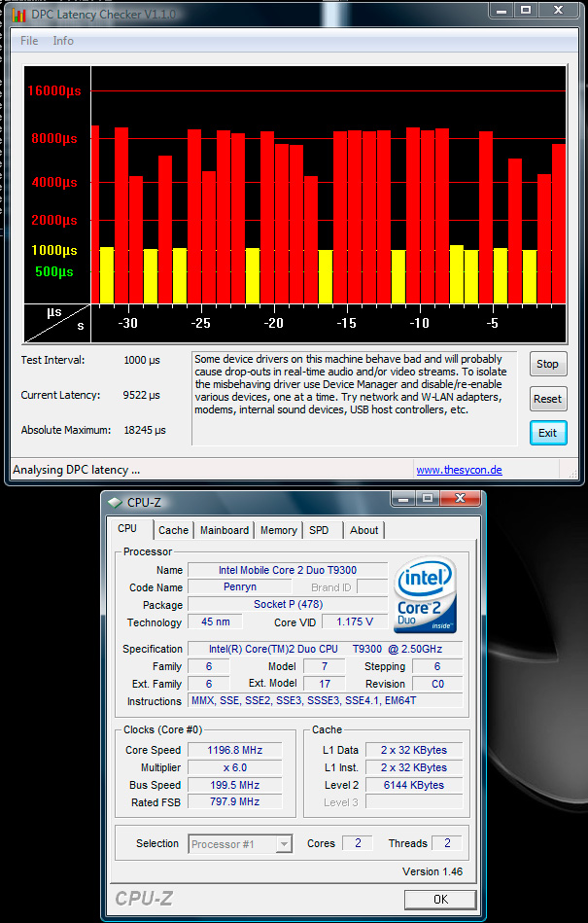The image size is (588, 923).
Task: Maximize the DPC Latency Checker window
Action: click(x=526, y=10)
